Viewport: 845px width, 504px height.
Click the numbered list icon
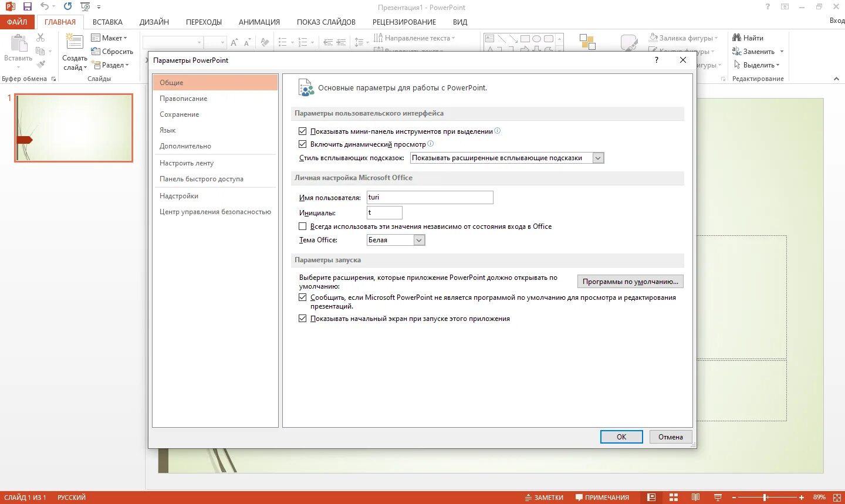303,42
